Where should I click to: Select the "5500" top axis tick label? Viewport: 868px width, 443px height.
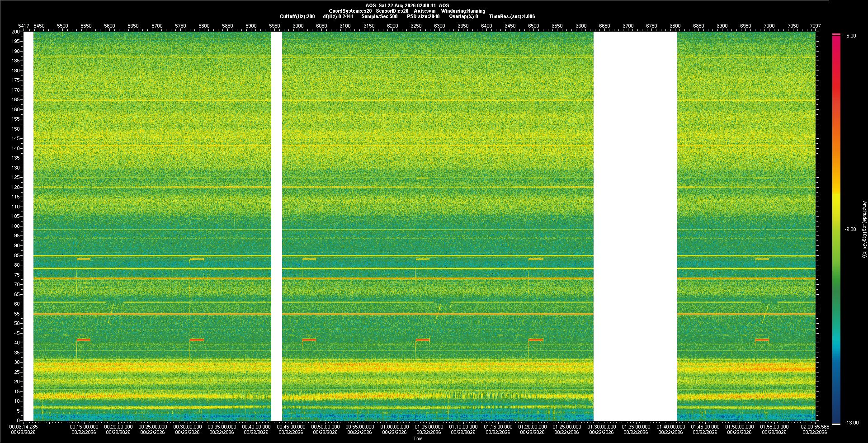point(62,26)
